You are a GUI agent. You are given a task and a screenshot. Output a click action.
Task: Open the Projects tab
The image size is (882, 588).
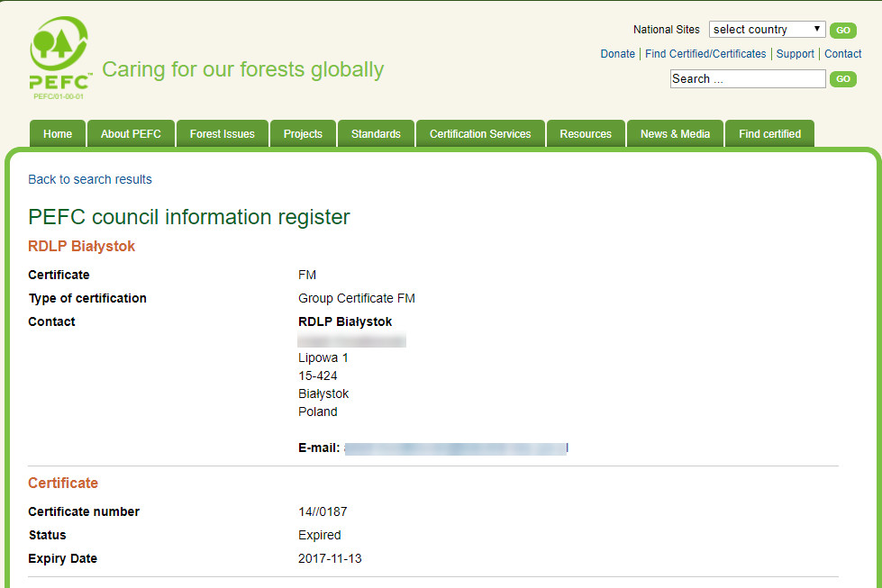coord(303,134)
